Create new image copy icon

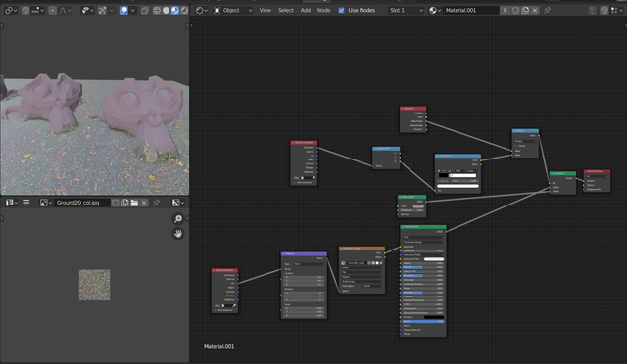point(124,203)
